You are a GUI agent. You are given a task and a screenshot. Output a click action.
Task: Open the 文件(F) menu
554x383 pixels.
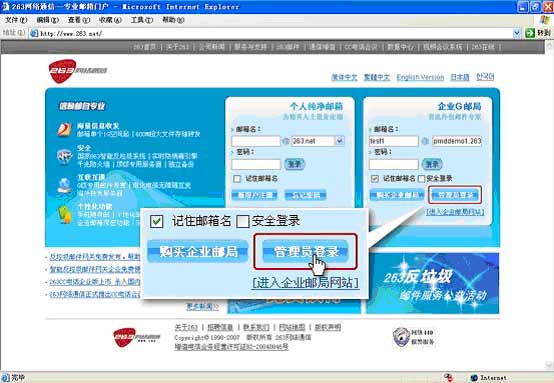16,20
